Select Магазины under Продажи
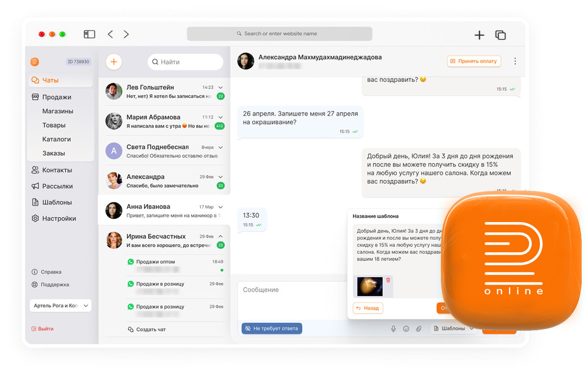588x373 pixels. pos(58,111)
